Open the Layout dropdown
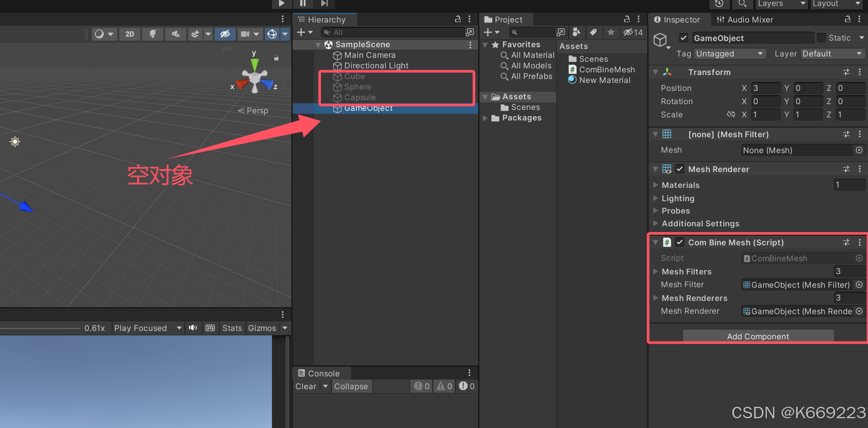868x428 pixels. point(837,4)
